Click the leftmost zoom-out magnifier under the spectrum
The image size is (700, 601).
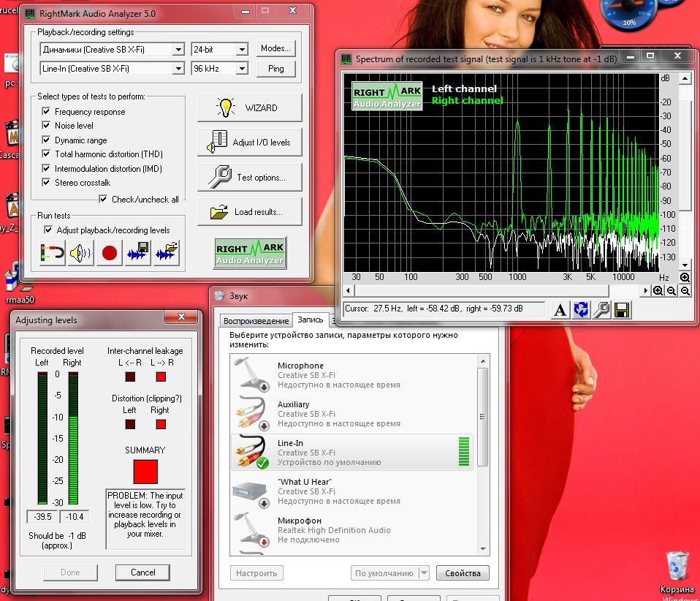click(672, 291)
